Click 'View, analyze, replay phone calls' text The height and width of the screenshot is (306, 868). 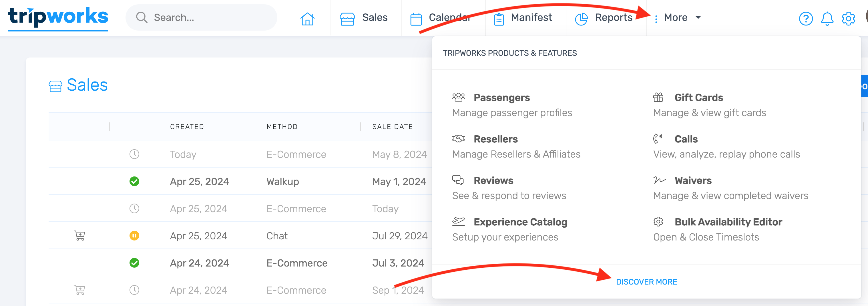(x=726, y=154)
